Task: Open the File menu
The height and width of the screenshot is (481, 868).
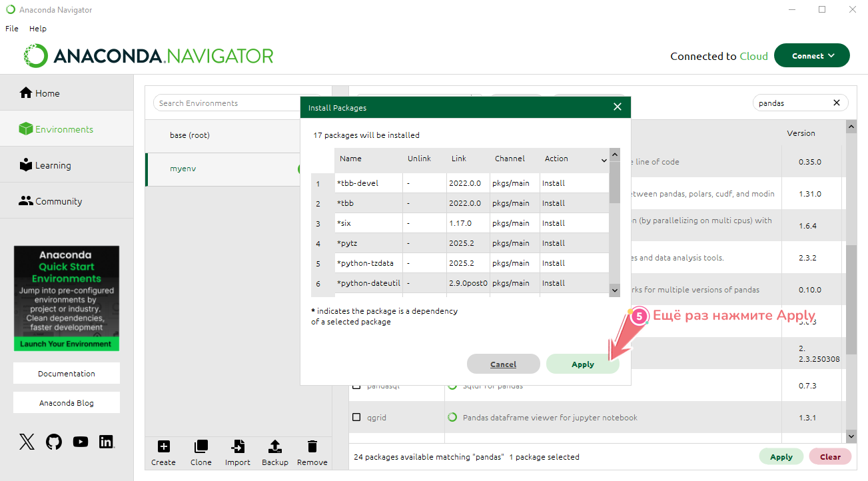Action: [12, 29]
